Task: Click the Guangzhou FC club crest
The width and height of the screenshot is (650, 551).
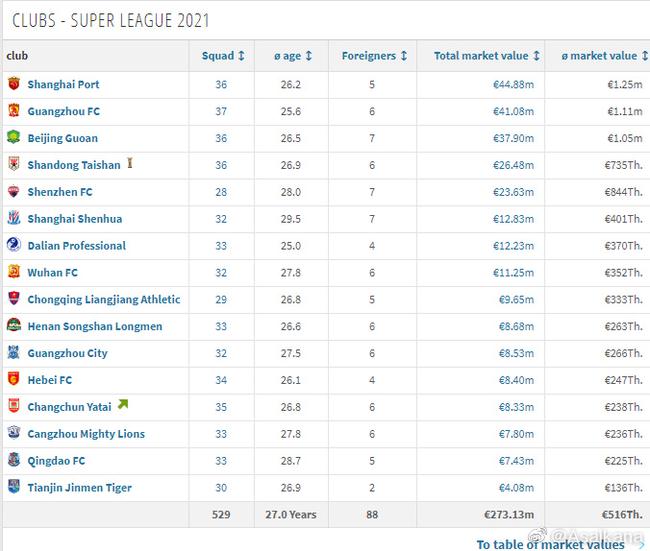Action: click(14, 110)
